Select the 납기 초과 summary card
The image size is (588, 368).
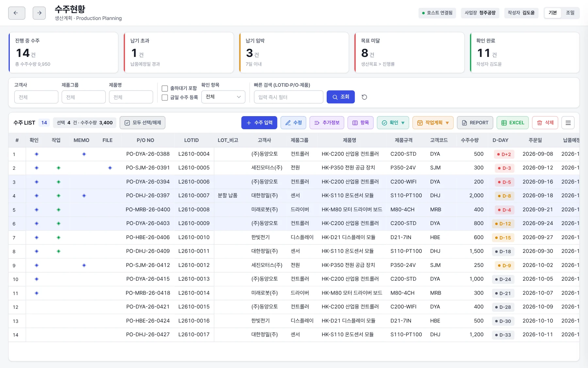point(179,52)
